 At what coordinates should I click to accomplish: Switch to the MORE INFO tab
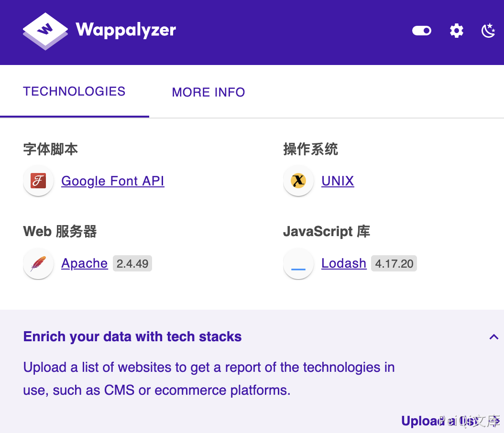tap(208, 92)
